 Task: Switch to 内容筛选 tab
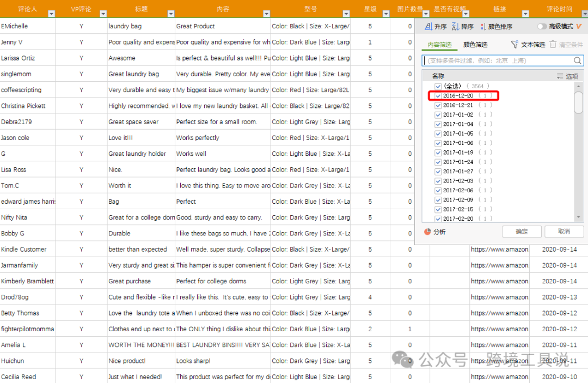pyautogui.click(x=439, y=45)
